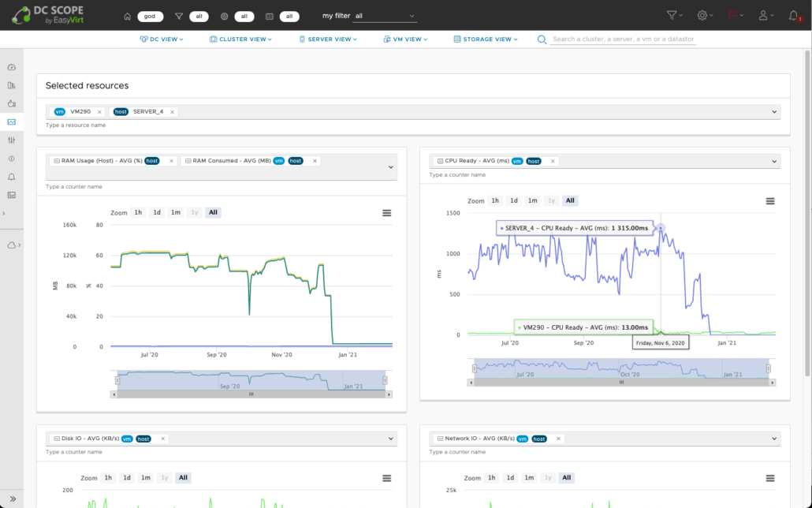Set CPU Ready chart zoom to All

tap(570, 200)
